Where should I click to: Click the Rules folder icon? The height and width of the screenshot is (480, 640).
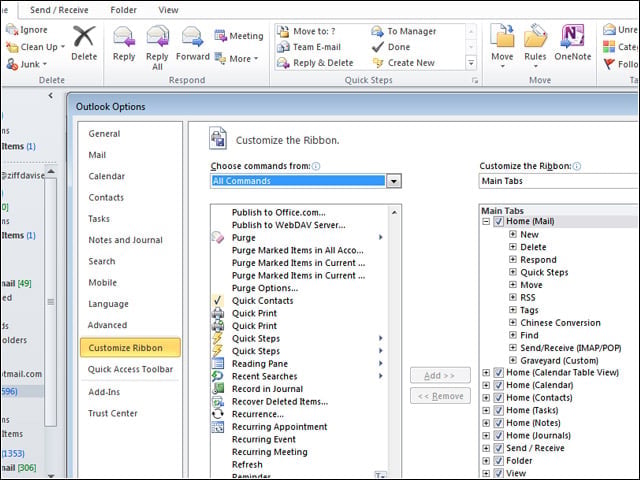pyautogui.click(x=535, y=36)
